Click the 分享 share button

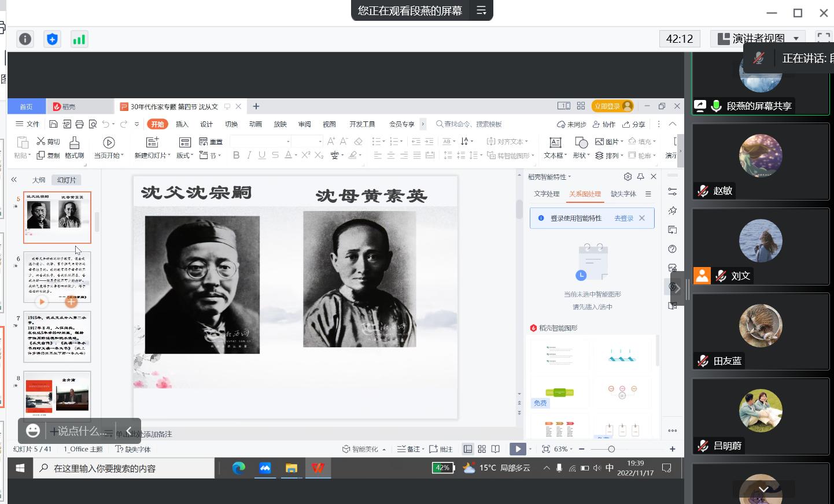[634, 124]
